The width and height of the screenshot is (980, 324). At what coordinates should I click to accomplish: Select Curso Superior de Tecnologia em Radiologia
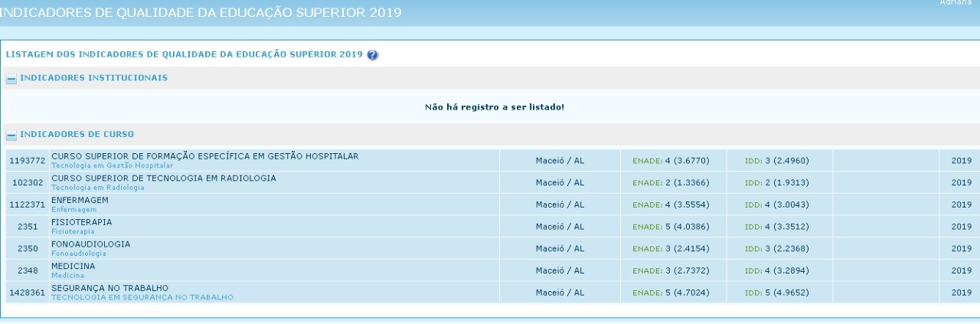164,178
